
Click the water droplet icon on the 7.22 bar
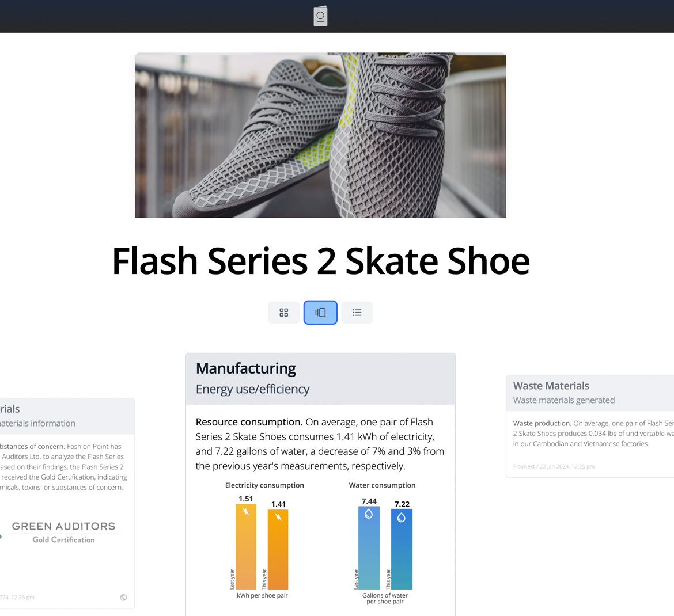pyautogui.click(x=402, y=517)
